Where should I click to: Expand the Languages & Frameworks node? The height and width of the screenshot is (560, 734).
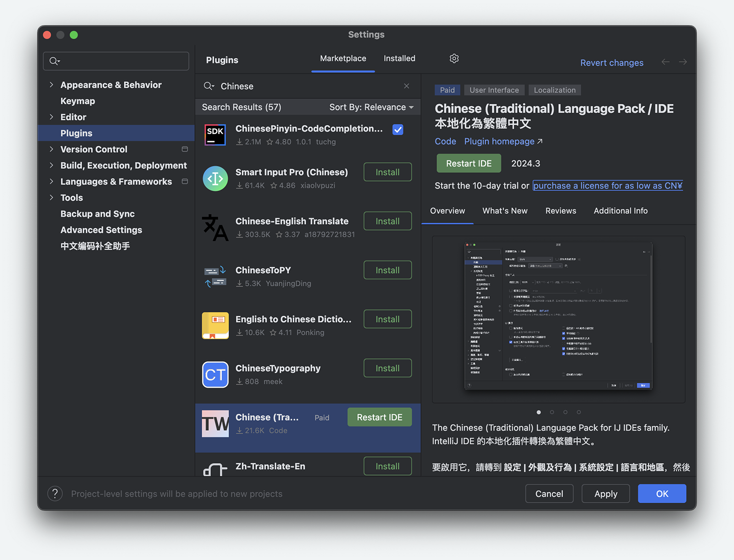pyautogui.click(x=51, y=182)
